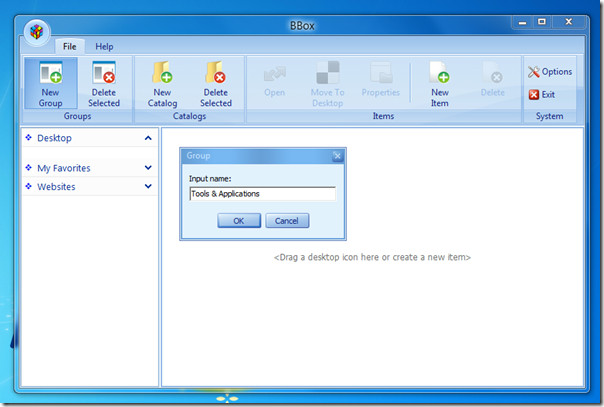Close the Group dialog with X

pos(337,156)
